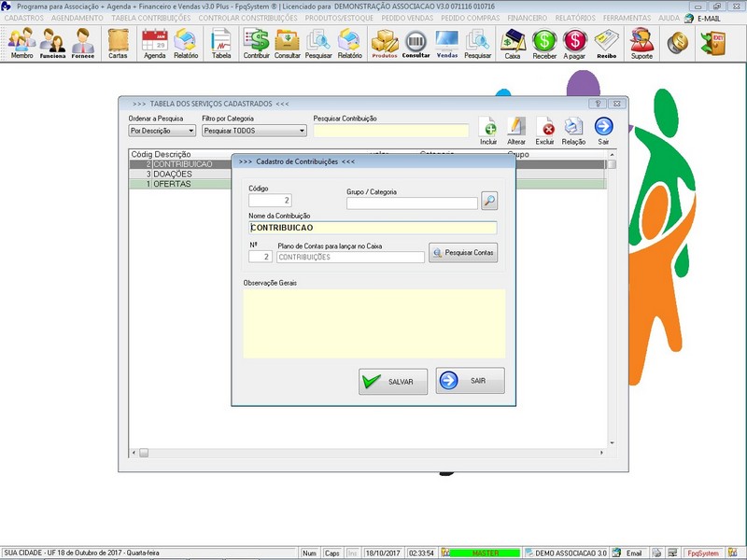Image resolution: width=747 pixels, height=560 pixels.
Task: Click the Relação print list icon
Action: pos(573,131)
